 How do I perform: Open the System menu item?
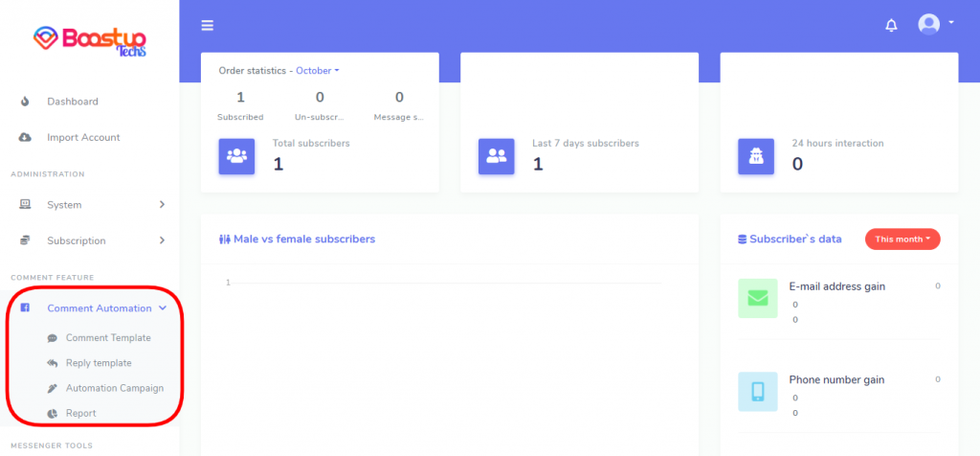click(64, 205)
